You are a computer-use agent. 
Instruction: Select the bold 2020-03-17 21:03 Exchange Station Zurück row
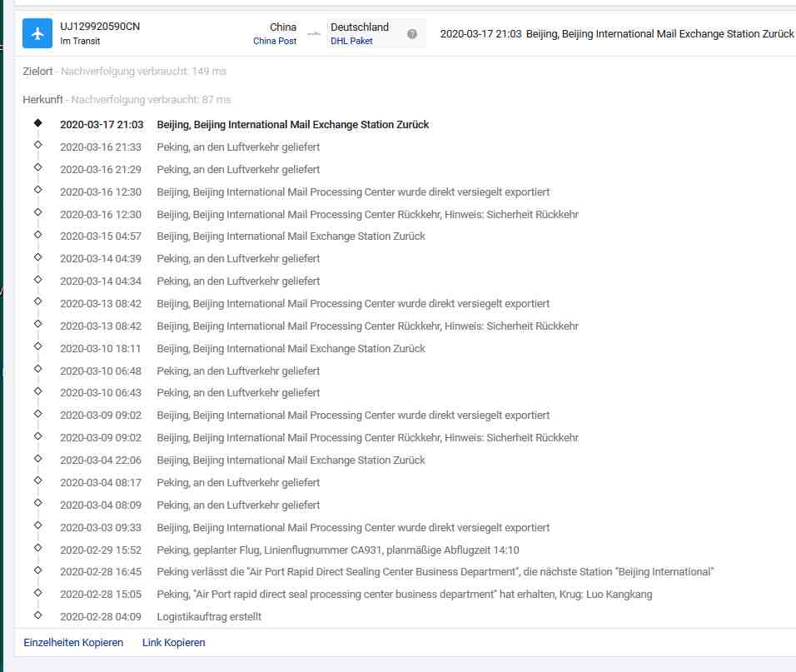[244, 125]
